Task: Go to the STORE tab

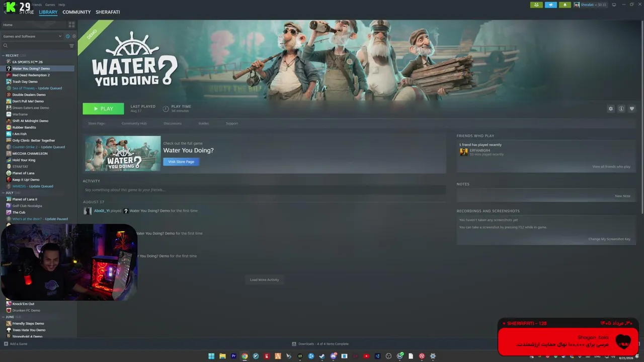Action: (27, 12)
